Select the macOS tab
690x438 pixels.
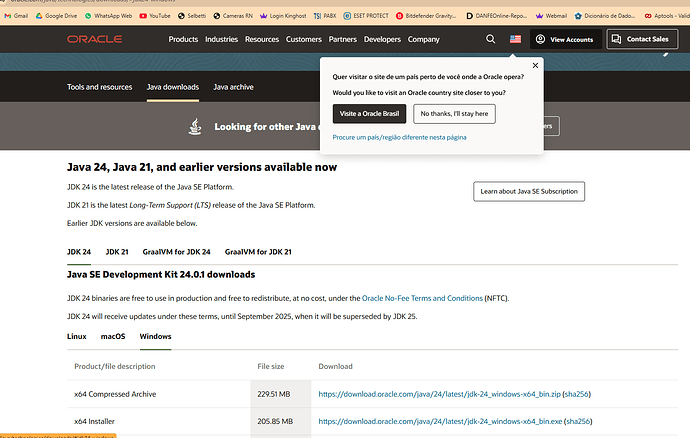[113, 336]
